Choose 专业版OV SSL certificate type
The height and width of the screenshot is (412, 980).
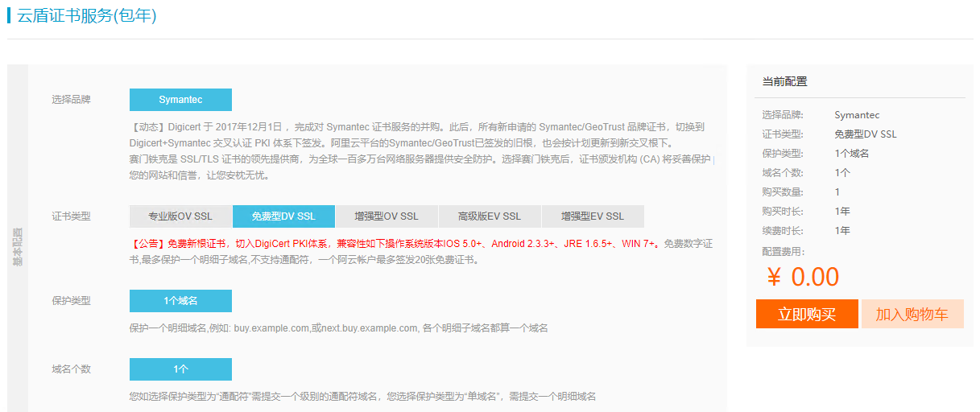point(180,216)
